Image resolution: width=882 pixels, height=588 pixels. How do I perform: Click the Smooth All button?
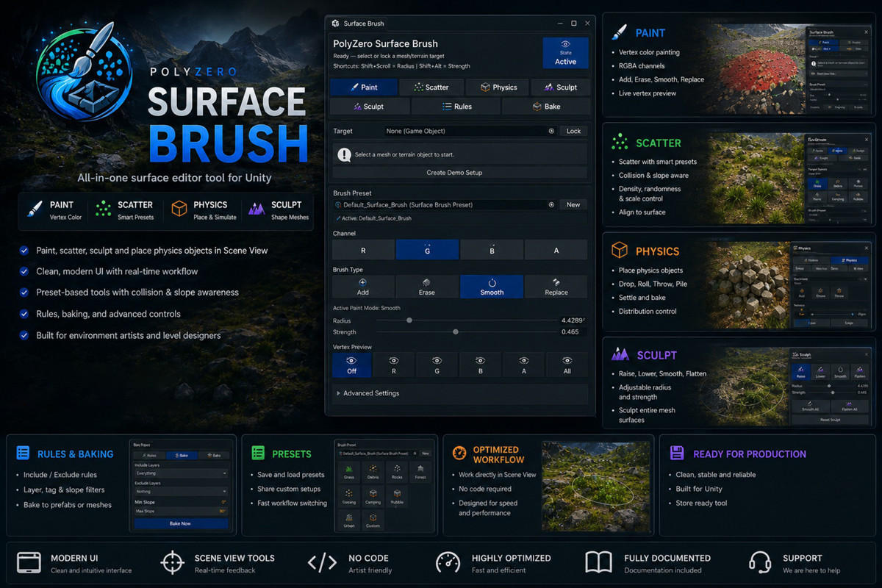coord(811,405)
